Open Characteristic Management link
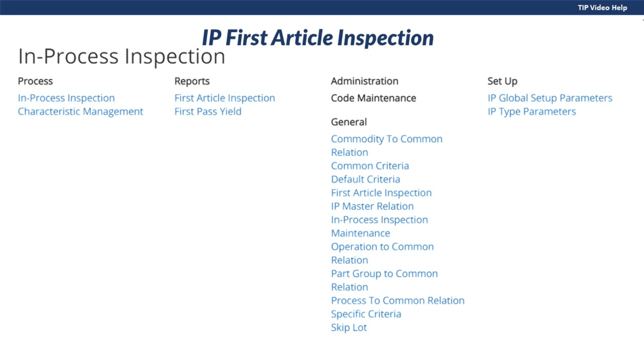The height and width of the screenshot is (362, 644). [x=80, y=111]
